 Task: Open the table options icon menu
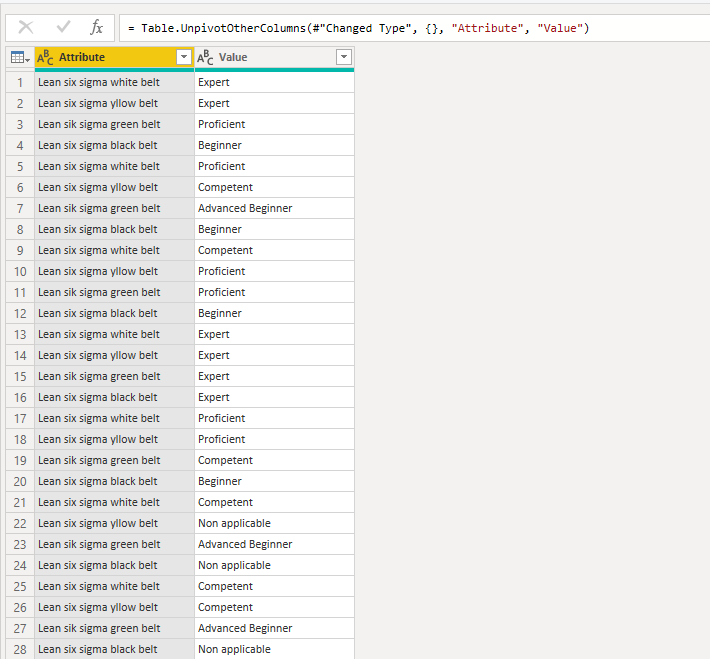tap(20, 58)
